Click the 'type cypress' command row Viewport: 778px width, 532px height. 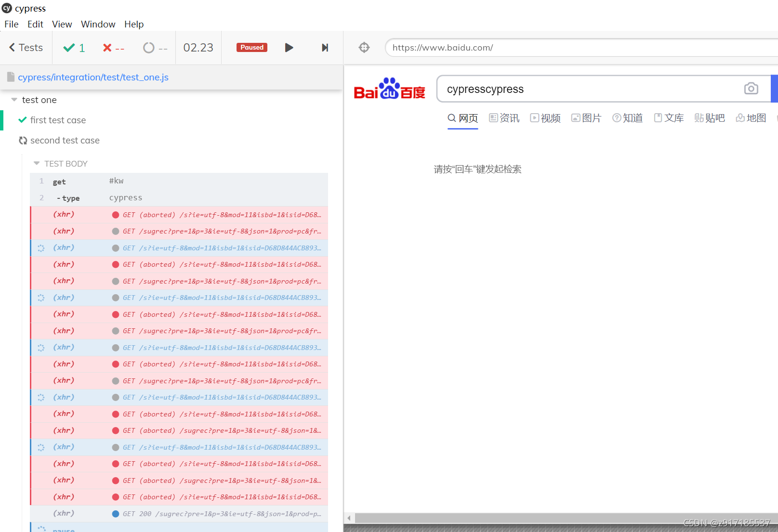pos(179,198)
